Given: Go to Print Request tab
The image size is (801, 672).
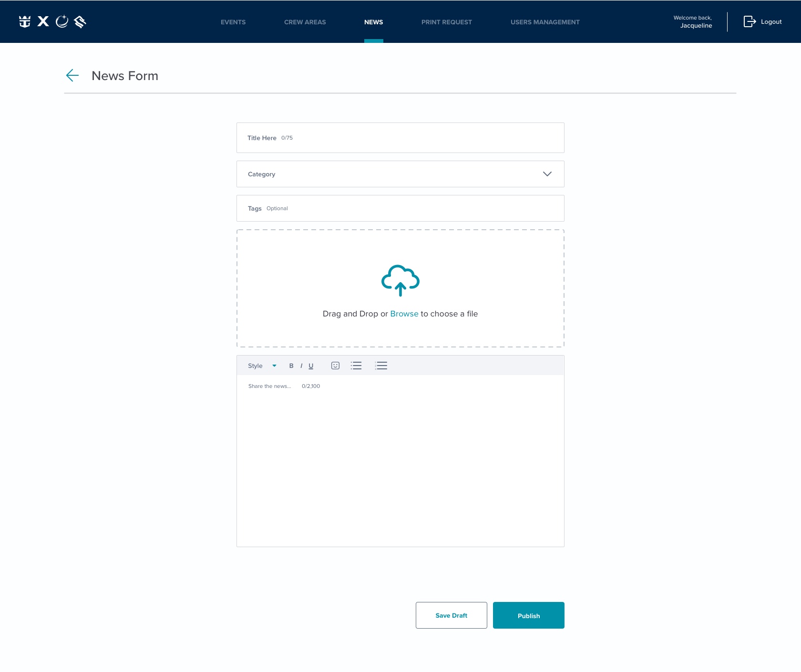Looking at the screenshot, I should (x=446, y=22).
